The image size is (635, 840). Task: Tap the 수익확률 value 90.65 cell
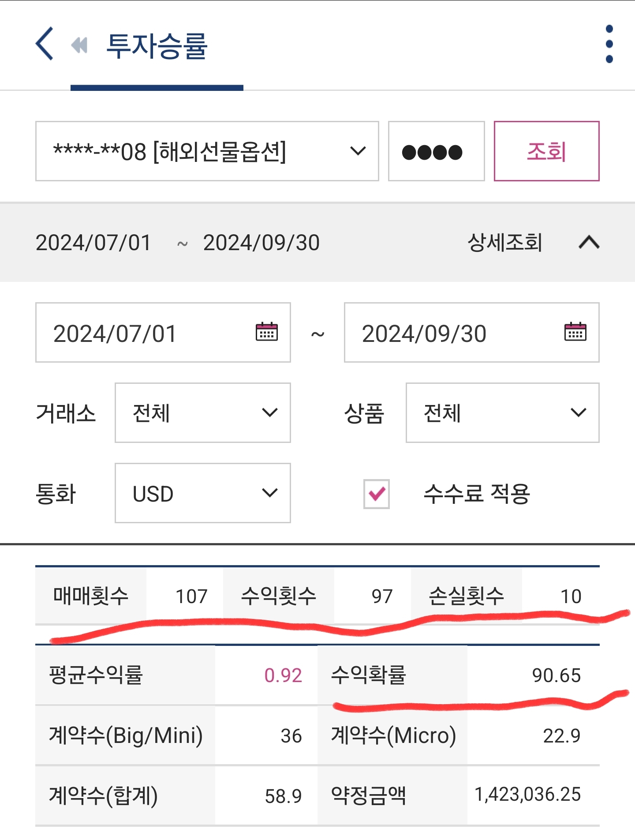click(533, 675)
